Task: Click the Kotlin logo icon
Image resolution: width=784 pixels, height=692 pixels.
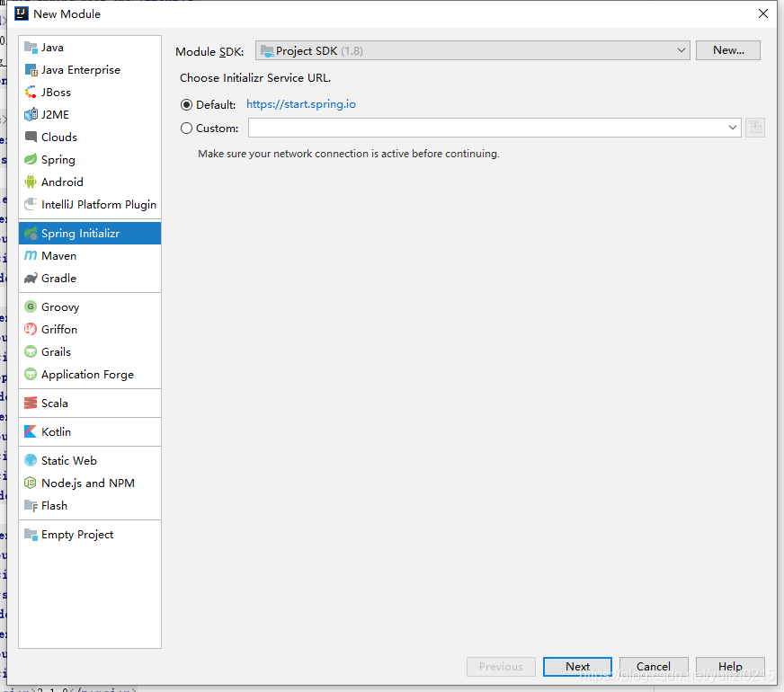Action: tap(31, 432)
